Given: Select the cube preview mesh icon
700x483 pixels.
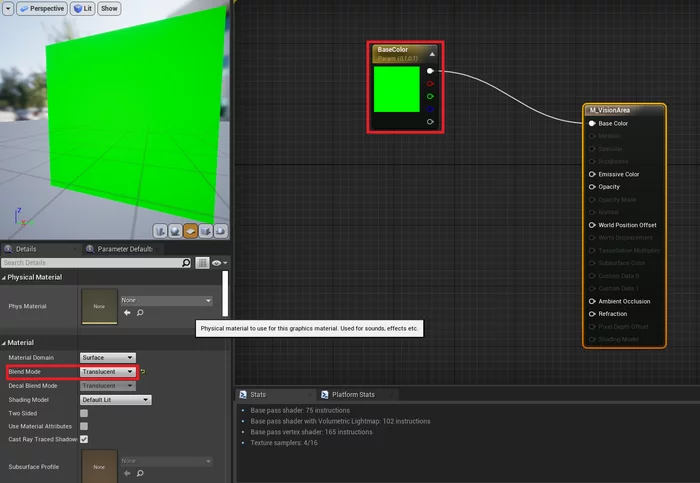Looking at the screenshot, I should click(205, 231).
